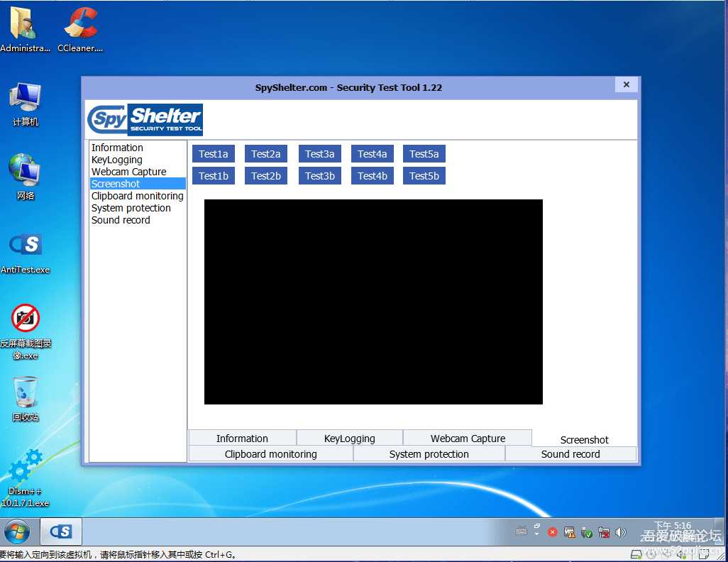The image size is (728, 562).
Task: Switch to the Webcam Capture bottom tab
Action: point(468,439)
